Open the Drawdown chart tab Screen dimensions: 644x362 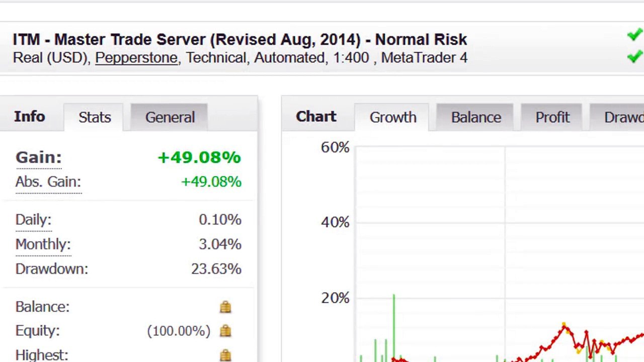[617, 117]
